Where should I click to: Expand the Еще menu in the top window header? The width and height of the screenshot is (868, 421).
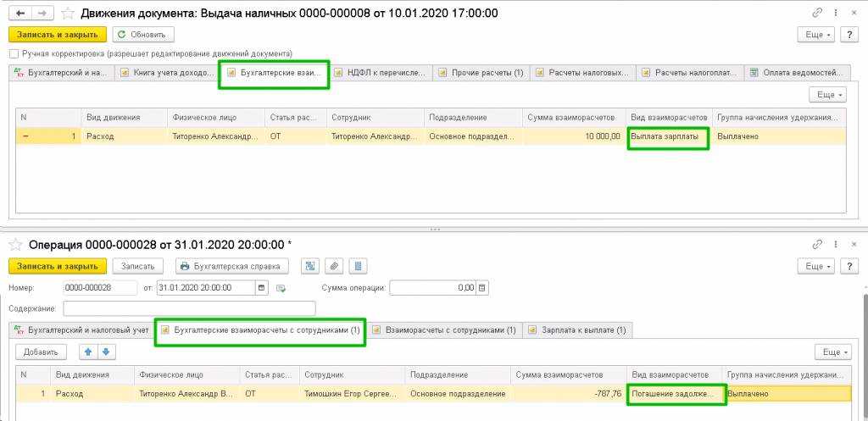(x=815, y=35)
